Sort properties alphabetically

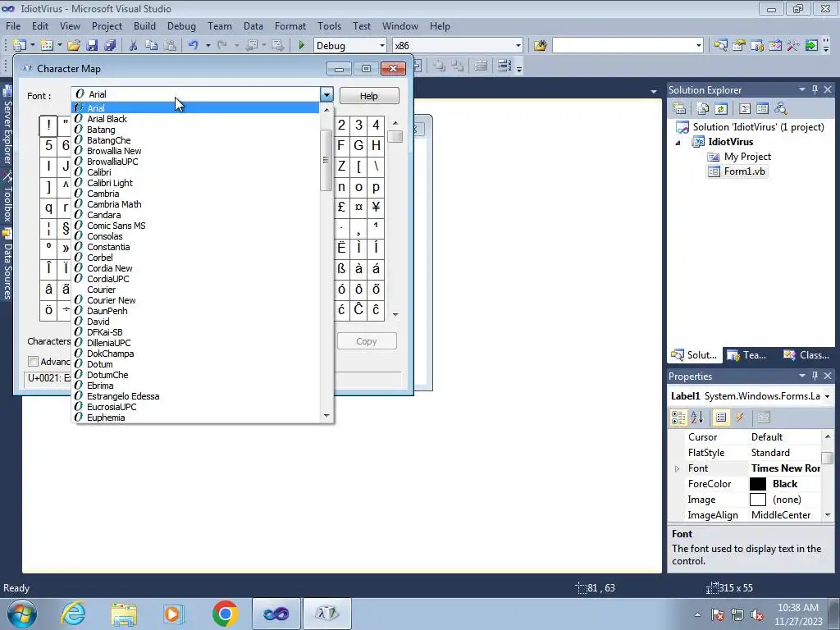[697, 418]
